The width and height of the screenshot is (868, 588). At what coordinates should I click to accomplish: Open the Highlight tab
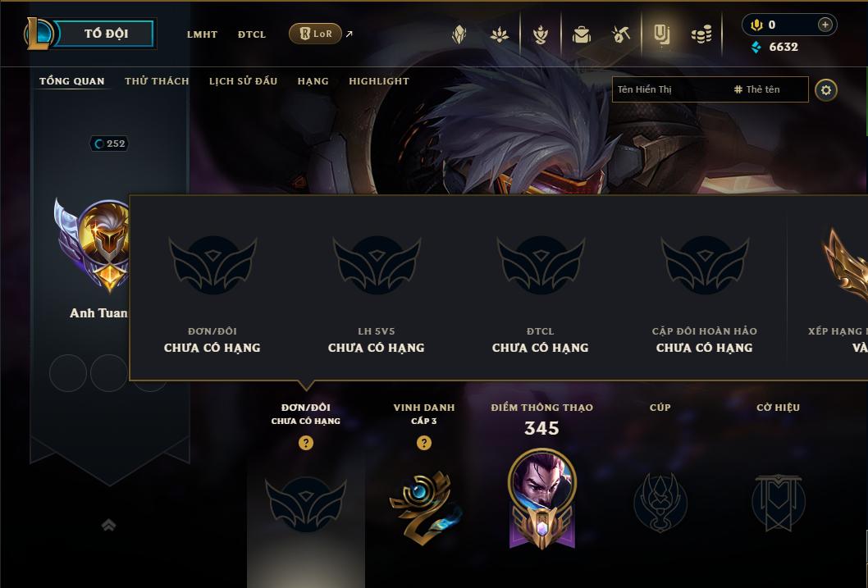[379, 81]
